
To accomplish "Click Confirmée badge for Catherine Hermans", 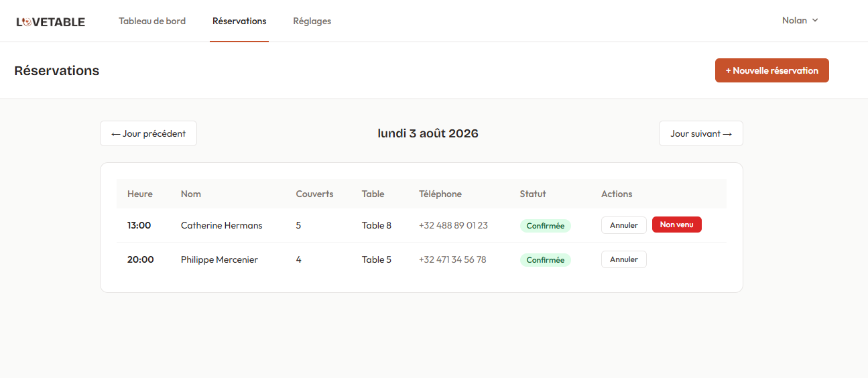I will tap(546, 226).
